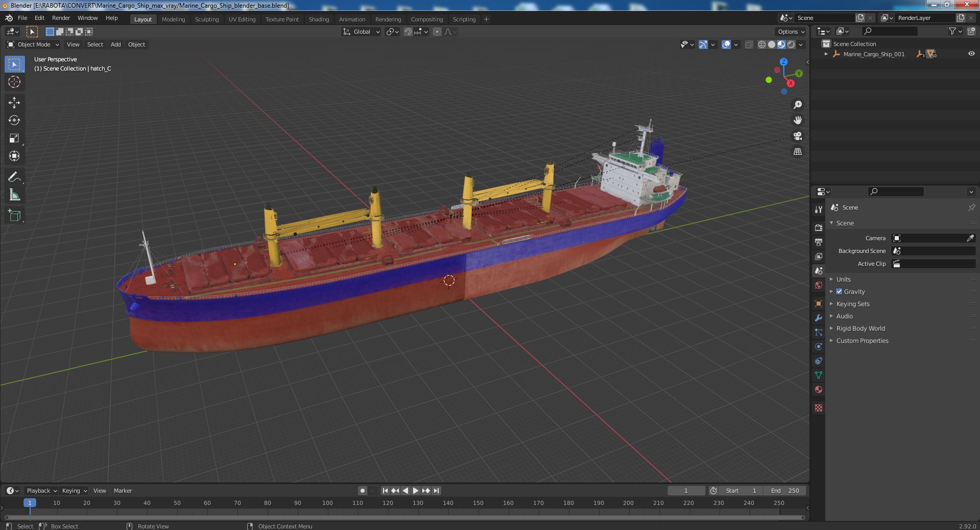The width and height of the screenshot is (980, 530).
Task: Expand the Keying Sets panel
Action: 852,304
